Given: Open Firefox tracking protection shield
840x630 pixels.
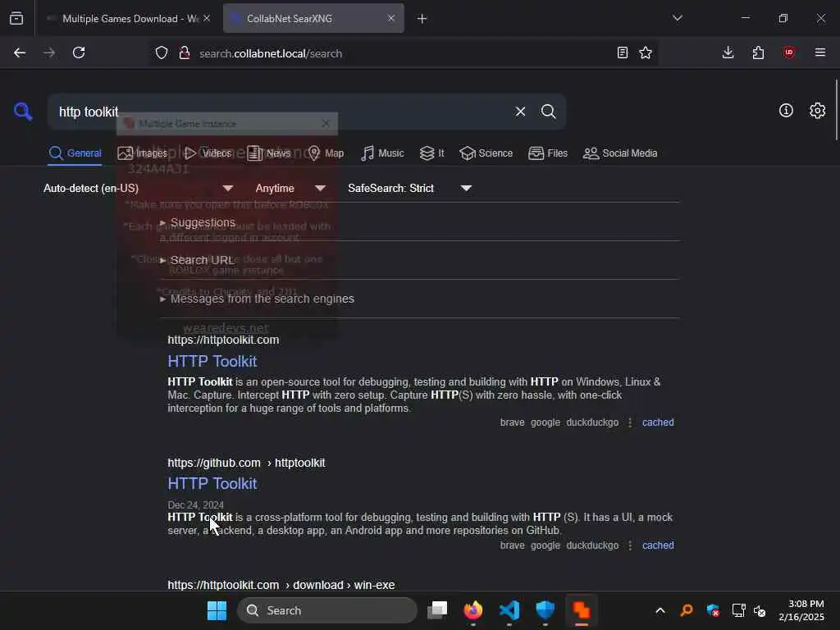Looking at the screenshot, I should point(162,53).
